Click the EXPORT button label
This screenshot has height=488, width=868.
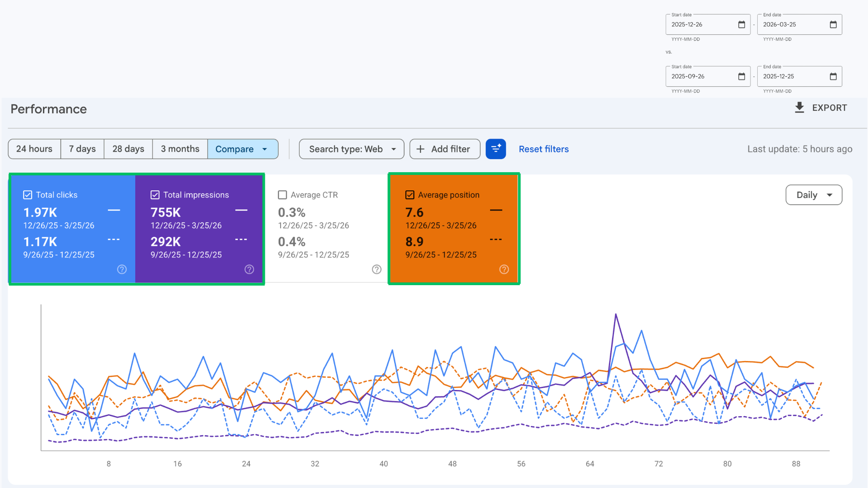[x=830, y=108]
